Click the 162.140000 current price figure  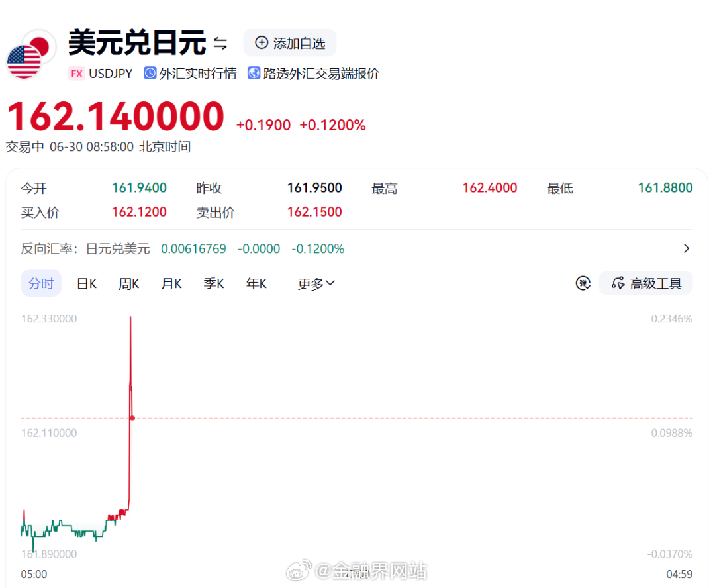pos(116,117)
